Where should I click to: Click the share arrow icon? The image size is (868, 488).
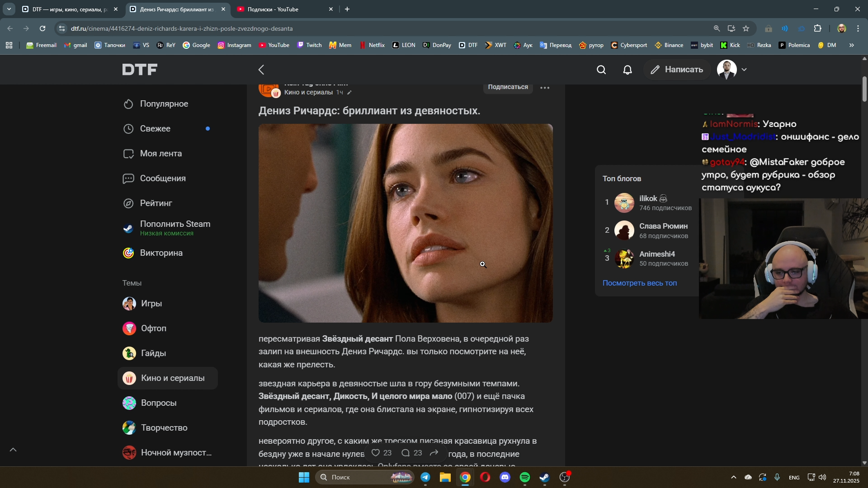pos(434,453)
